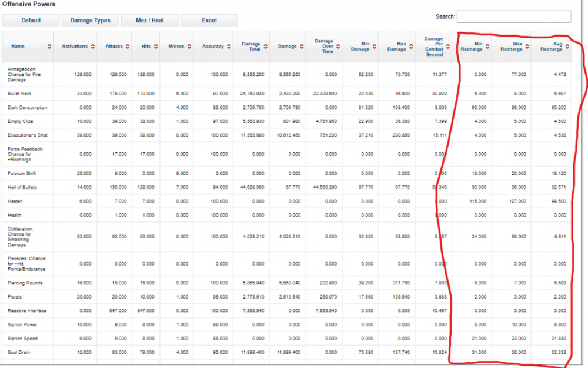Click the Hail of Bullets power name

[x=23, y=187]
